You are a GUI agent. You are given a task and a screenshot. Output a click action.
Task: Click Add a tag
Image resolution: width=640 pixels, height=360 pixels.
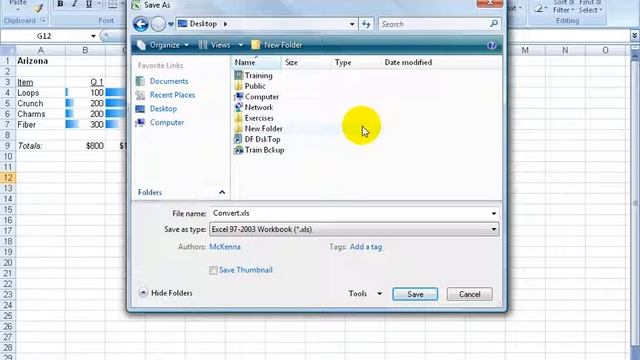point(366,247)
